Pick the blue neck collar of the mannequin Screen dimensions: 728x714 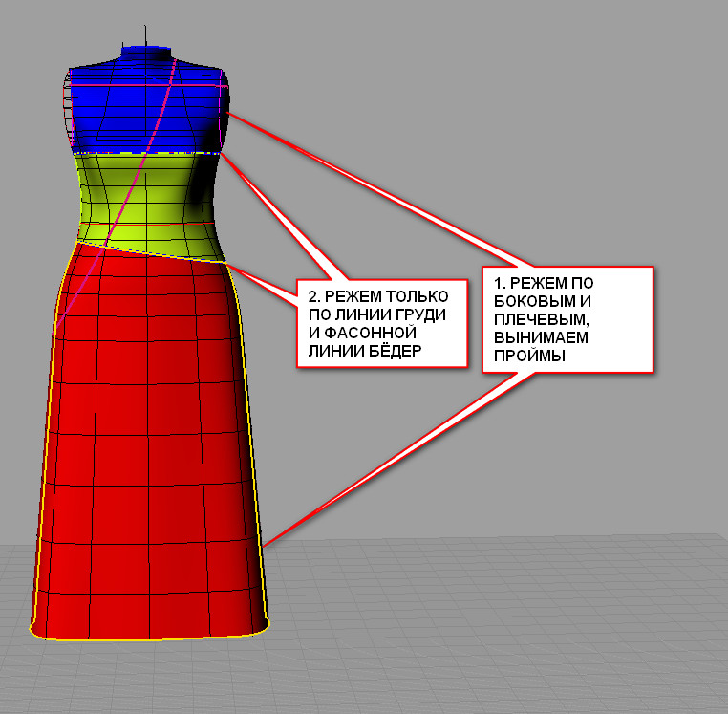146,51
